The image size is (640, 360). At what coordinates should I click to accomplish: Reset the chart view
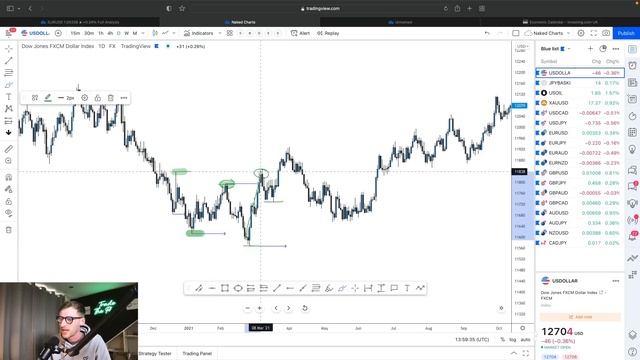[x=304, y=308]
